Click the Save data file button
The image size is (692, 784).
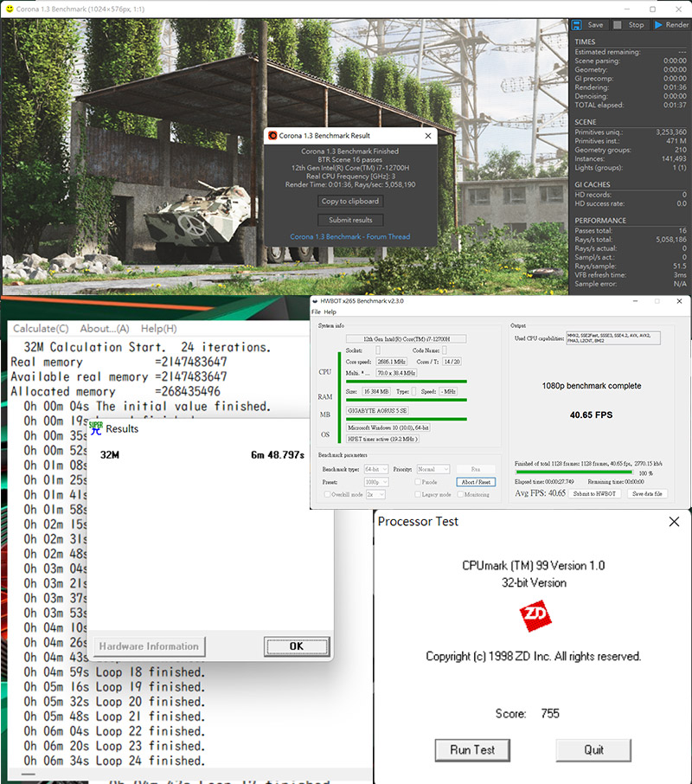(647, 493)
